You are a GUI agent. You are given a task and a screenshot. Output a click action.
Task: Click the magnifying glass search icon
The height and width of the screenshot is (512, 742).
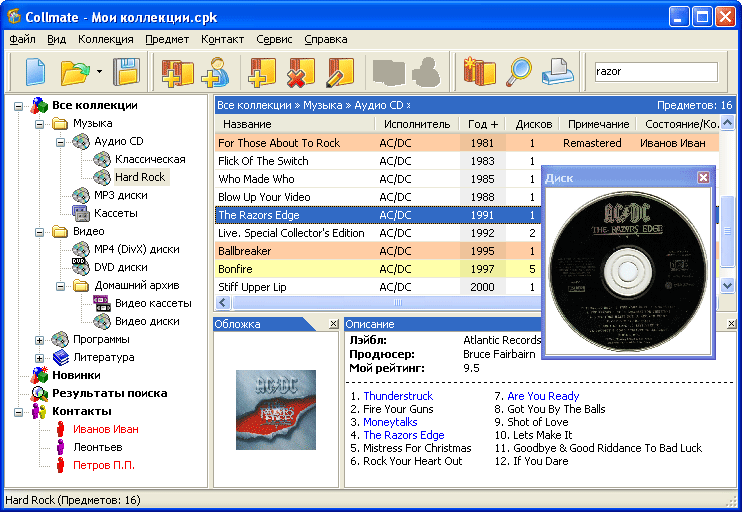point(519,72)
